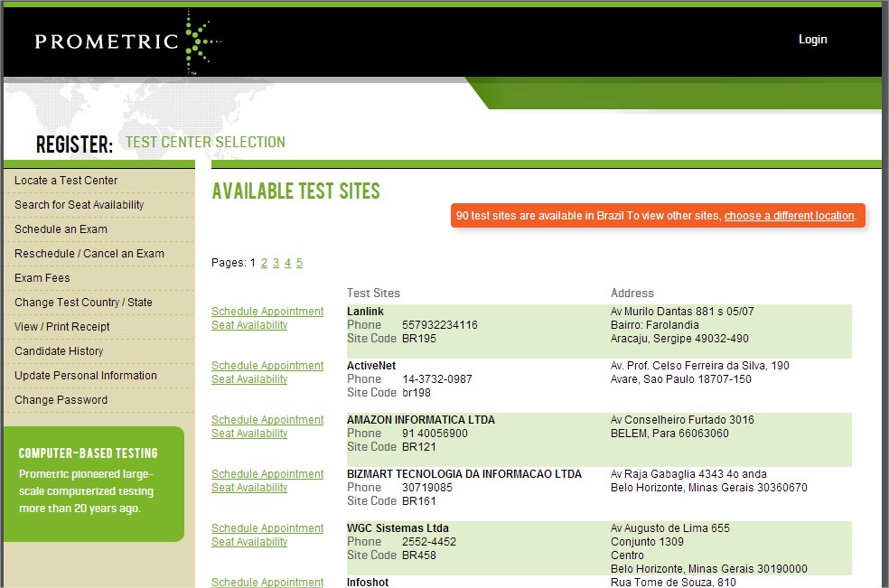
Task: Open Locate a Test Center menu item
Action: (66, 181)
